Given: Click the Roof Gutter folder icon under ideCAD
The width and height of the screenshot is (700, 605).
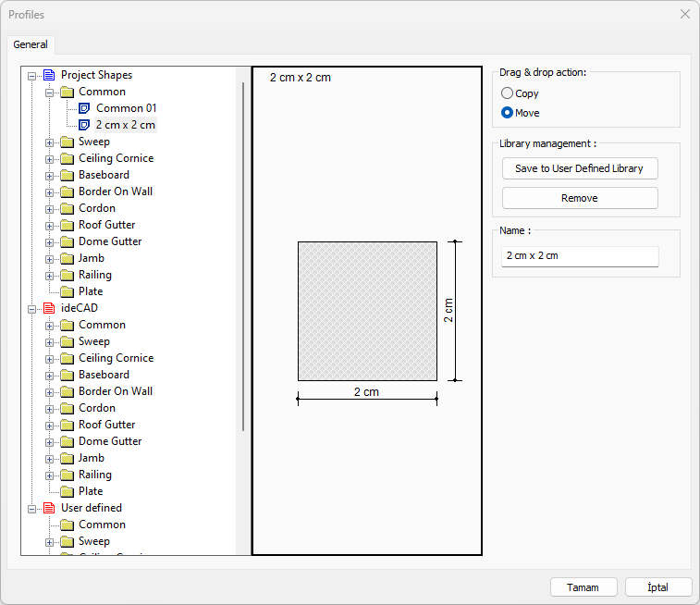Looking at the screenshot, I should click(67, 425).
